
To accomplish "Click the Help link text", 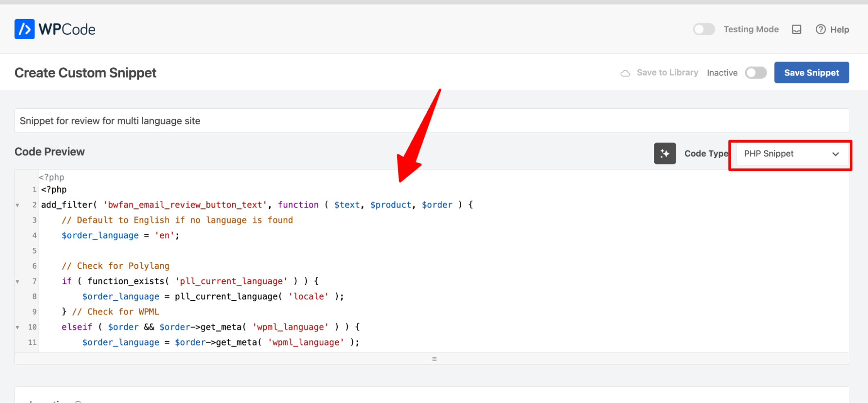I will pyautogui.click(x=839, y=30).
